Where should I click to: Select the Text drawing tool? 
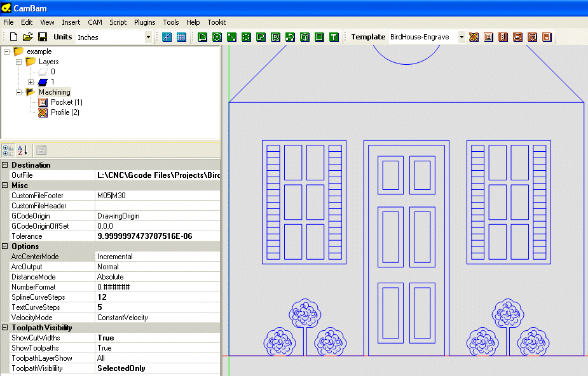point(334,37)
